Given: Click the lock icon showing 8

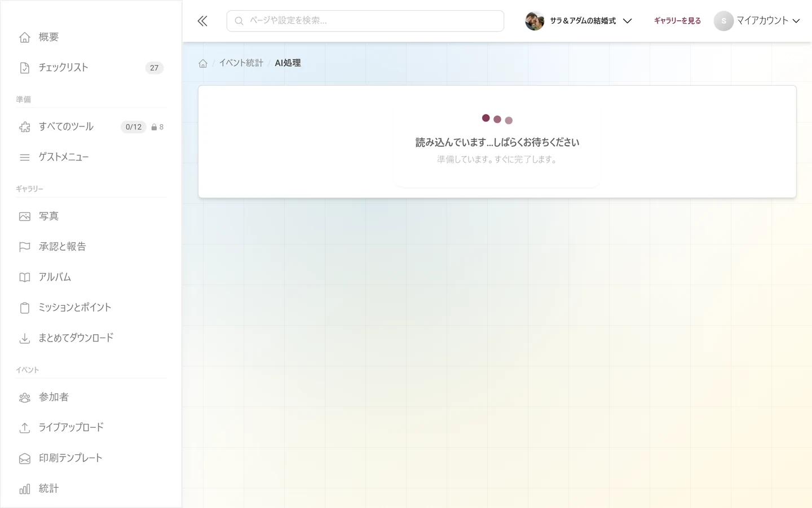Looking at the screenshot, I should [x=154, y=127].
